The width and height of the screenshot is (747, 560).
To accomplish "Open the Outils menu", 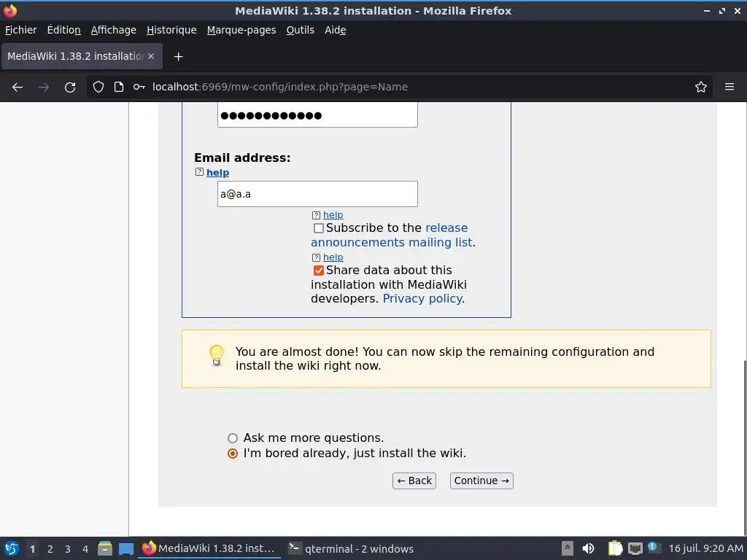I will click(x=300, y=30).
